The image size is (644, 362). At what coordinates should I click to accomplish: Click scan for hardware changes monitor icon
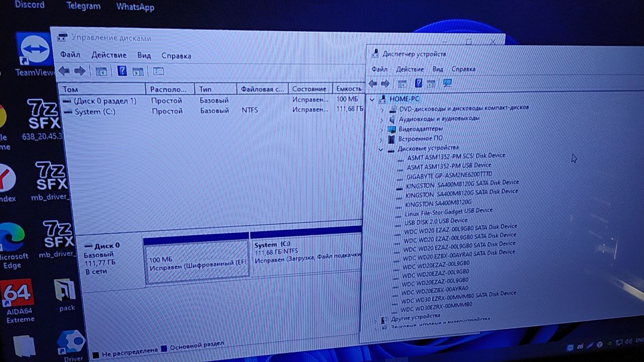click(x=447, y=83)
